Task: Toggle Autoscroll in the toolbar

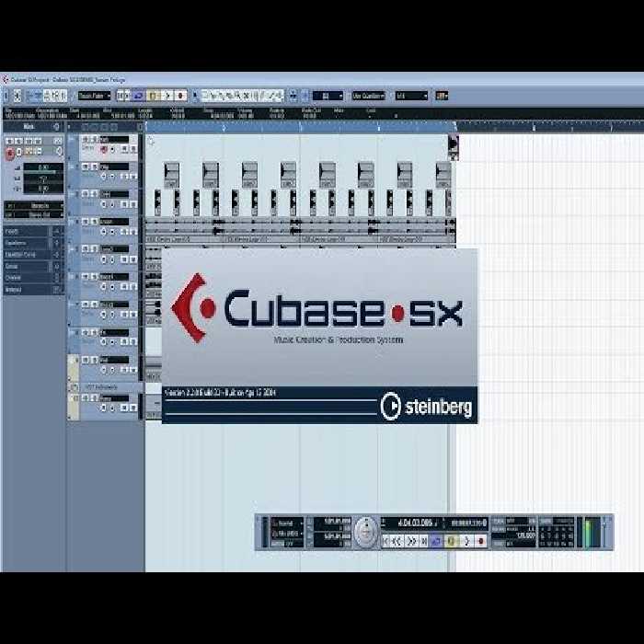Action: (293, 96)
